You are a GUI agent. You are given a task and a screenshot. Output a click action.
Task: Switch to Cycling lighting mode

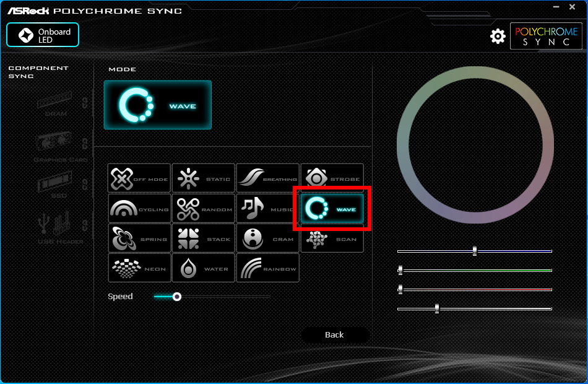coord(139,208)
